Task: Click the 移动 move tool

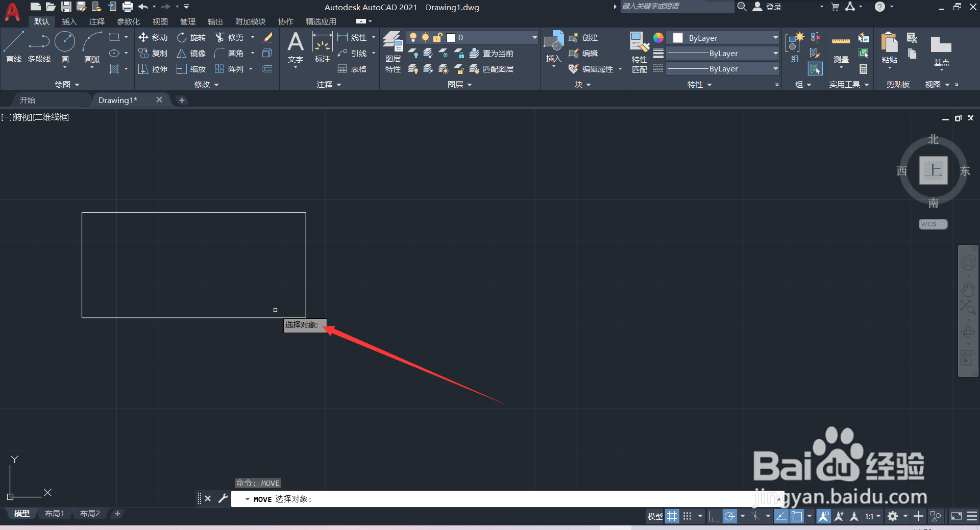Action: [153, 37]
